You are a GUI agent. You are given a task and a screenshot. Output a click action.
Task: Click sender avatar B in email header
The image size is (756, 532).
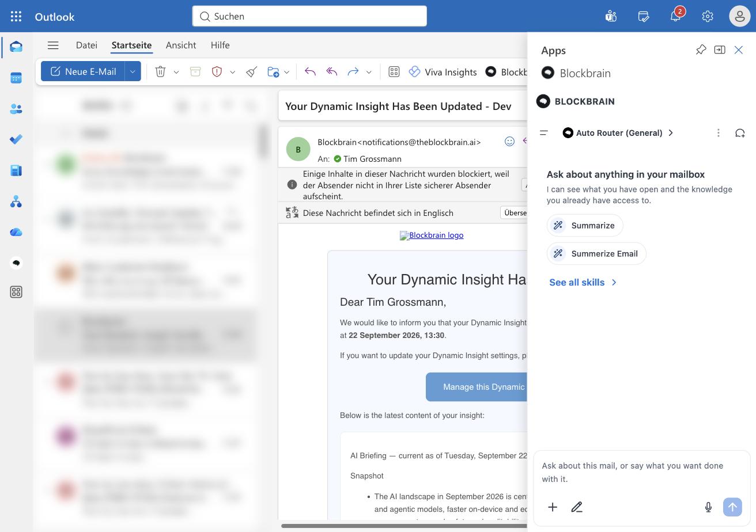(298, 149)
